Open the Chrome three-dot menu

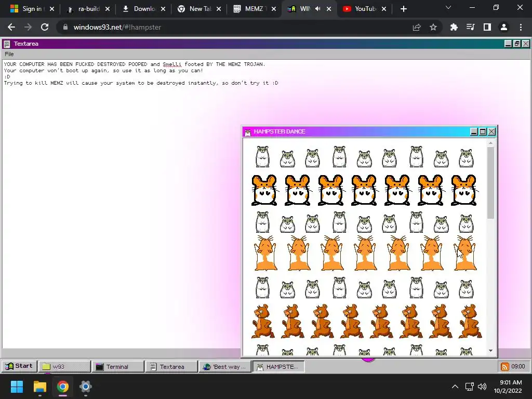521,27
